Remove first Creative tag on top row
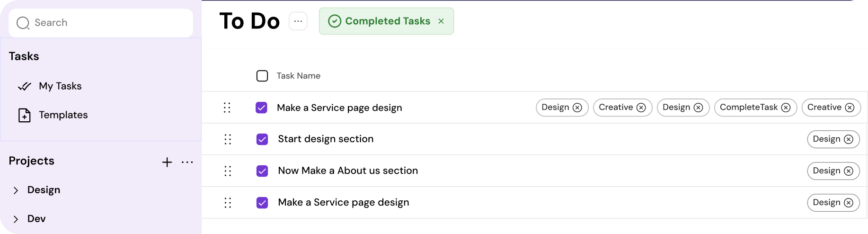This screenshot has width=868, height=234. 641,108
